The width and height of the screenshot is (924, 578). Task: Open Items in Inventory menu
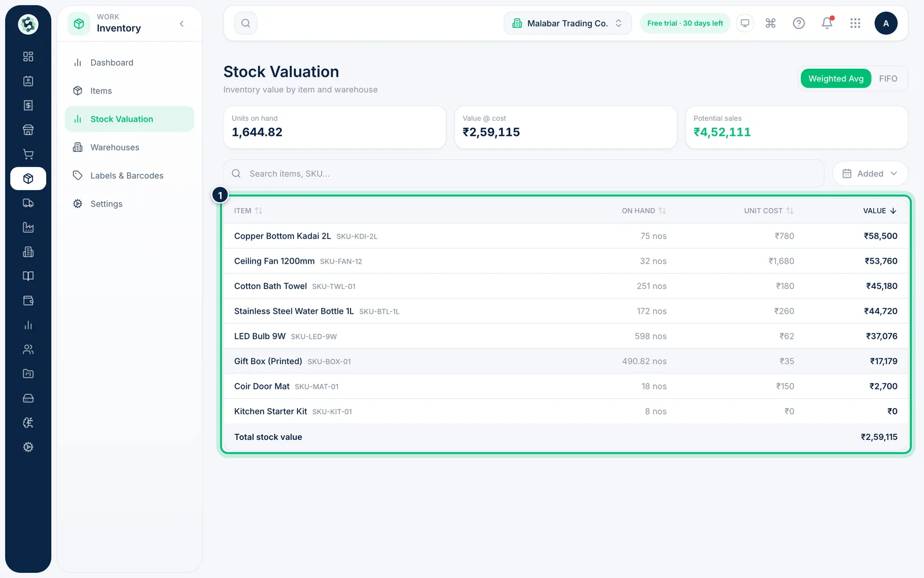[129, 91]
